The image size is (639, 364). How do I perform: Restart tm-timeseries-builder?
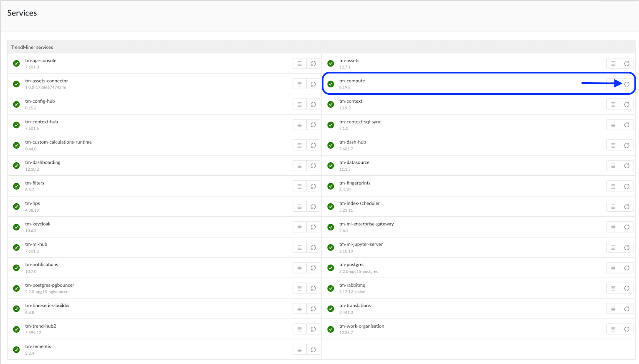tap(313, 309)
